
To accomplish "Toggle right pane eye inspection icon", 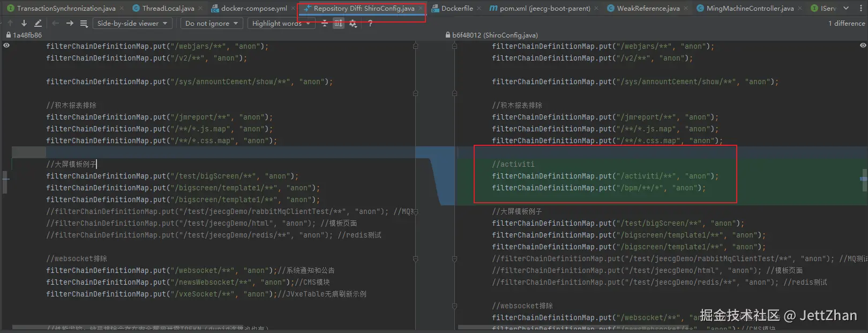I will click(x=863, y=46).
